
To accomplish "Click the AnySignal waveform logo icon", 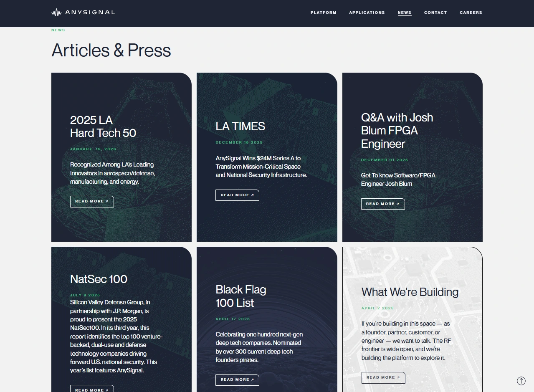I will [57, 13].
